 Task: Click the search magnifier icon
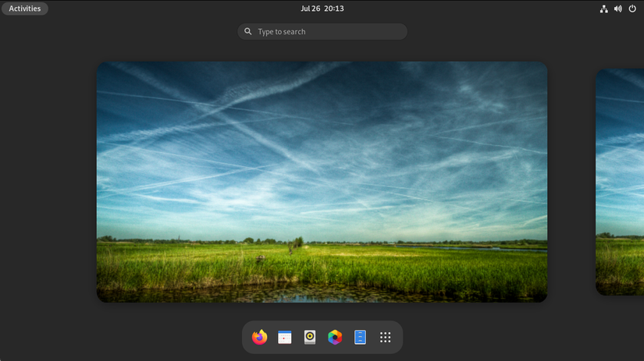click(x=247, y=31)
